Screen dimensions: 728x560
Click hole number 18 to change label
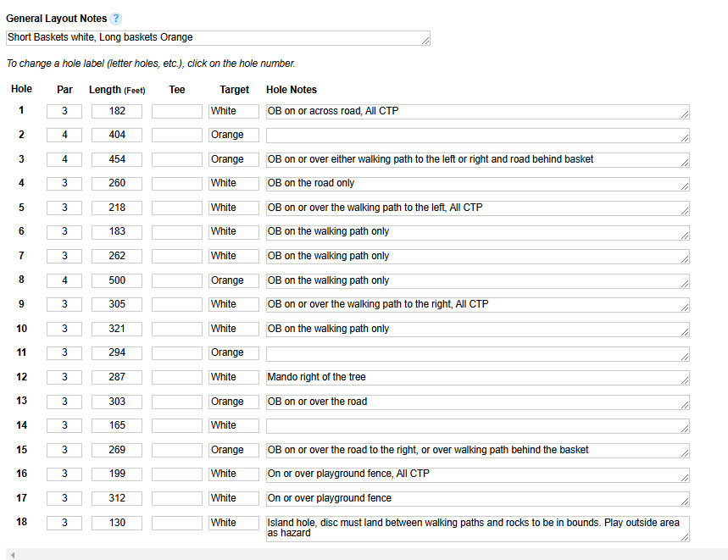(21, 522)
